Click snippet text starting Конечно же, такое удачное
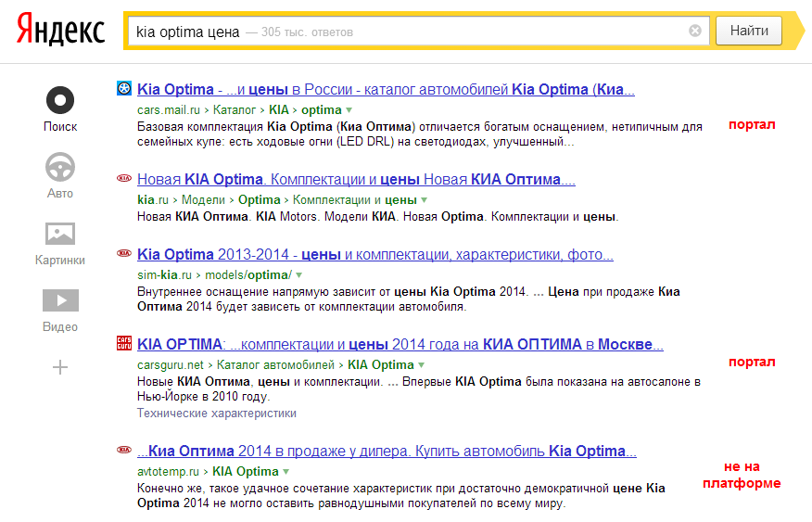Screen dimensions: 812x522 click(400, 496)
